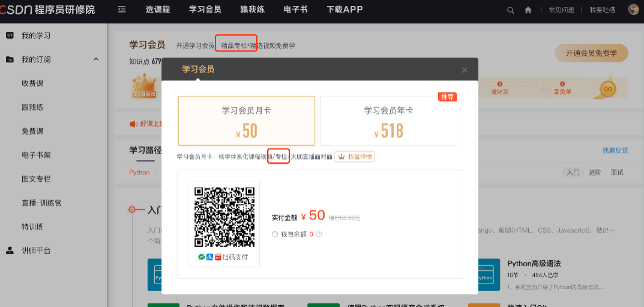Click the GO badge icon in banner
The height and width of the screenshot is (307, 644).
(608, 88)
